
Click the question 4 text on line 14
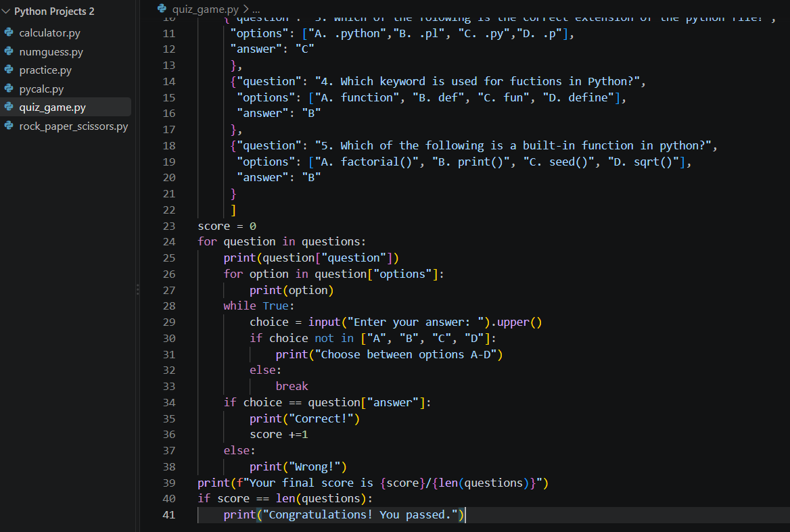[477, 82]
